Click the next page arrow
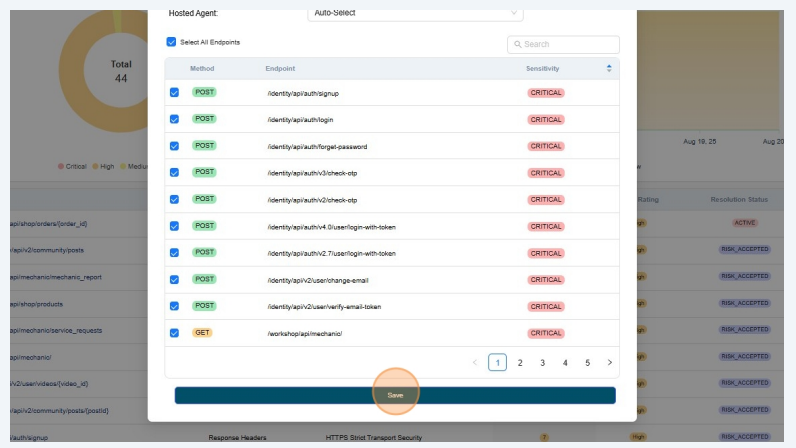The width and height of the screenshot is (796, 448). [609, 363]
